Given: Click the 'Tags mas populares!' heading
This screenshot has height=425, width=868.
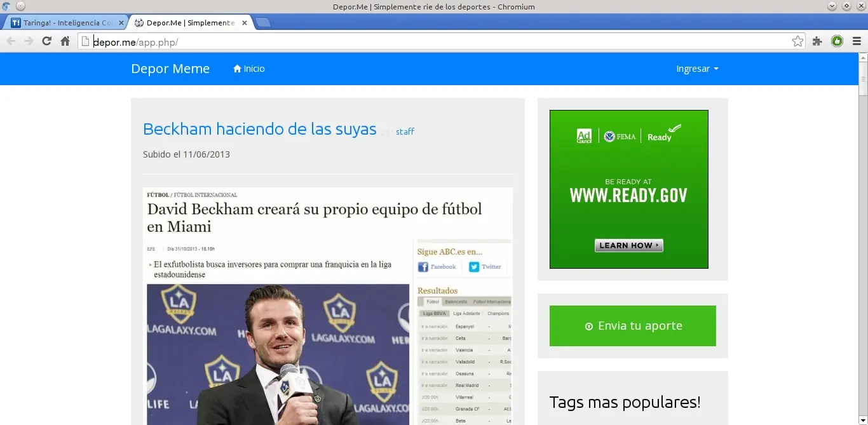Looking at the screenshot, I should click(625, 402).
